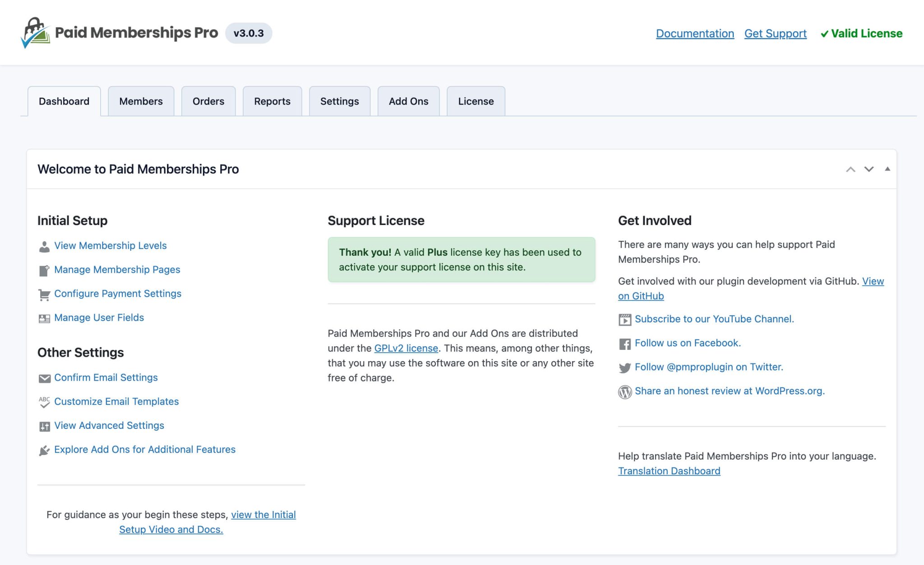
Task: Click the WordPress logo icon
Action: pos(625,392)
